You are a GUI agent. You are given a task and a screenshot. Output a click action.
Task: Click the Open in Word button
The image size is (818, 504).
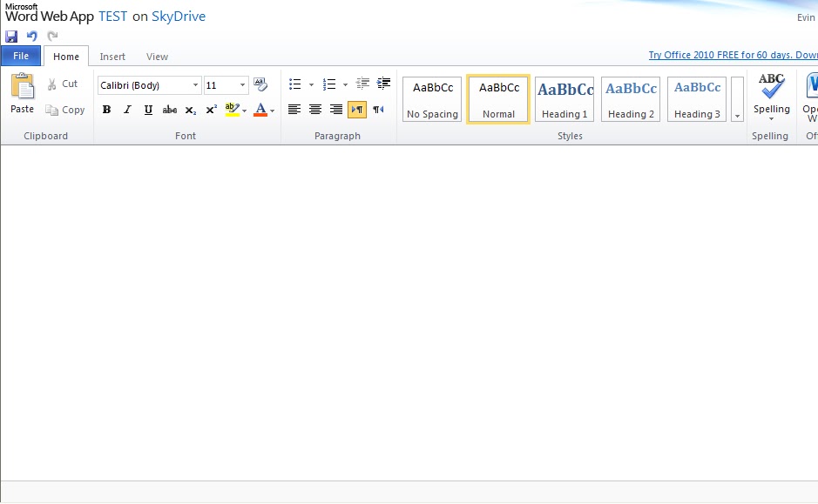(809, 97)
